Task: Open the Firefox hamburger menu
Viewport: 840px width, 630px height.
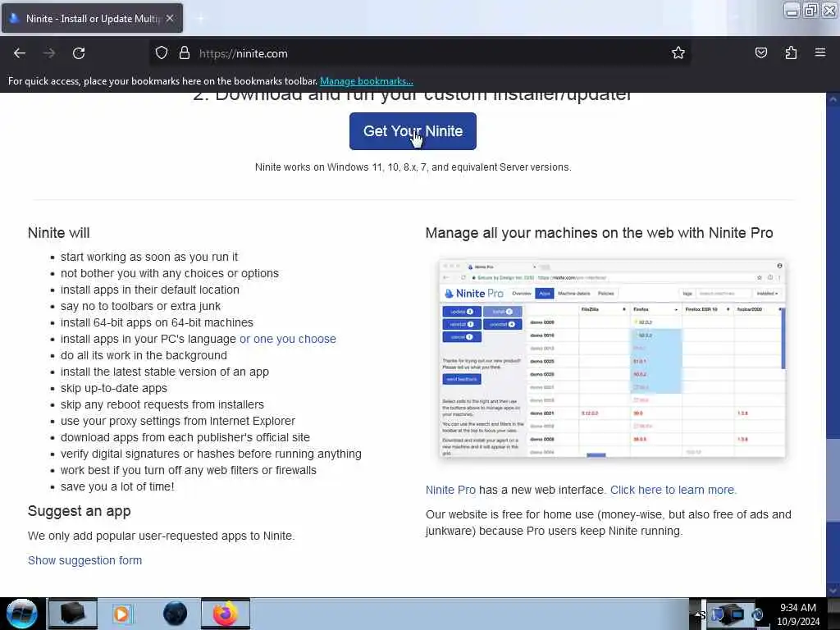Action: tap(820, 52)
